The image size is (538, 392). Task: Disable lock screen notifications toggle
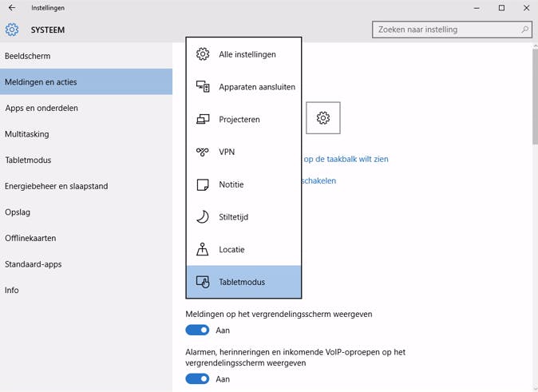pos(197,330)
